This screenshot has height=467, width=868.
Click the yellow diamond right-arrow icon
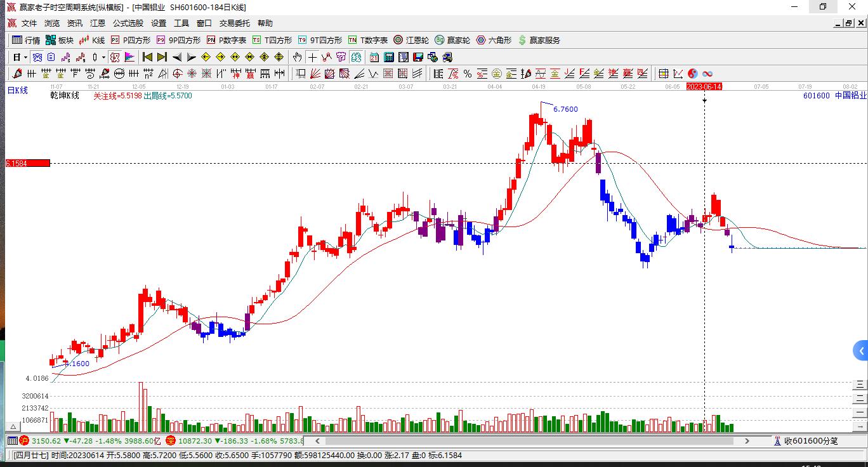[x=220, y=57]
